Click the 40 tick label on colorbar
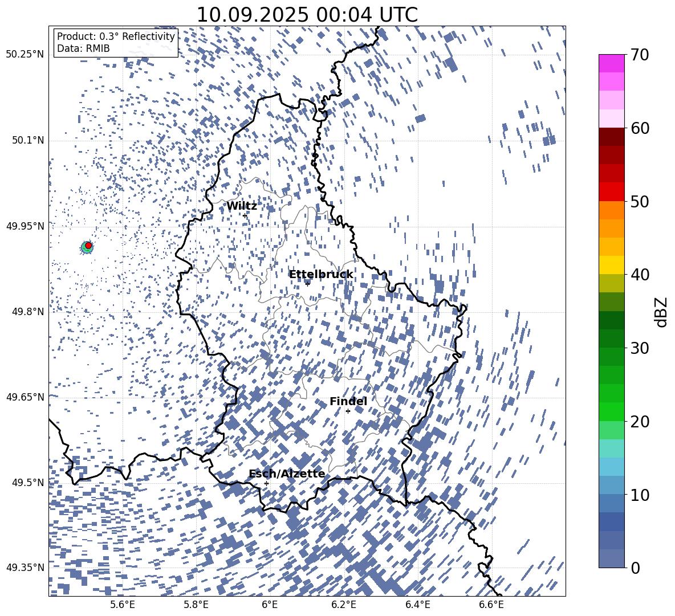 click(x=640, y=275)
